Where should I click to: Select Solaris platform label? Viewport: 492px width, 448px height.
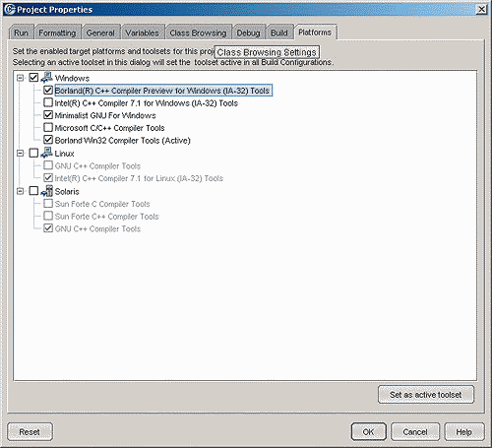click(67, 191)
